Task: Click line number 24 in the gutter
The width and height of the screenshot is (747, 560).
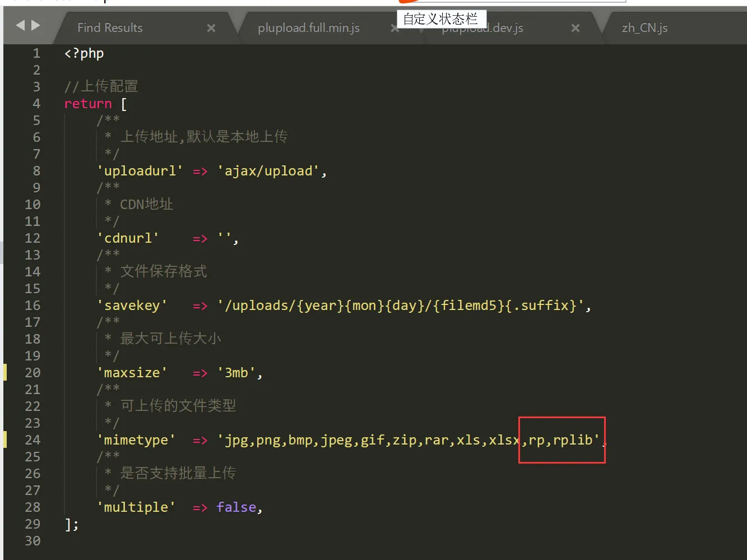Action: 33,440
